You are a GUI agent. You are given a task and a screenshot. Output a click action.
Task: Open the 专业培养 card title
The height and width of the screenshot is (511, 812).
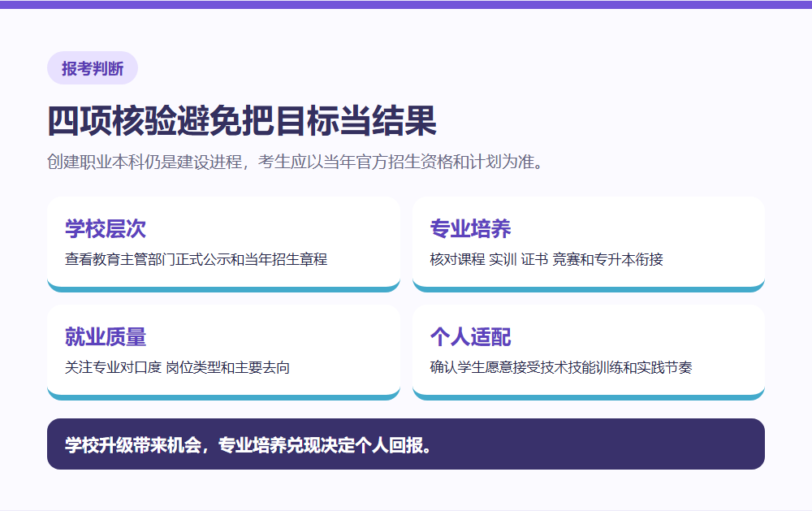tap(470, 228)
